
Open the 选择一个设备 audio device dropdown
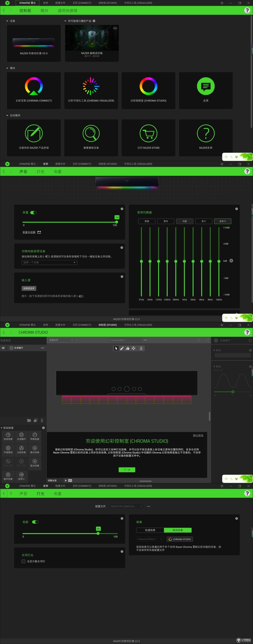(49, 262)
